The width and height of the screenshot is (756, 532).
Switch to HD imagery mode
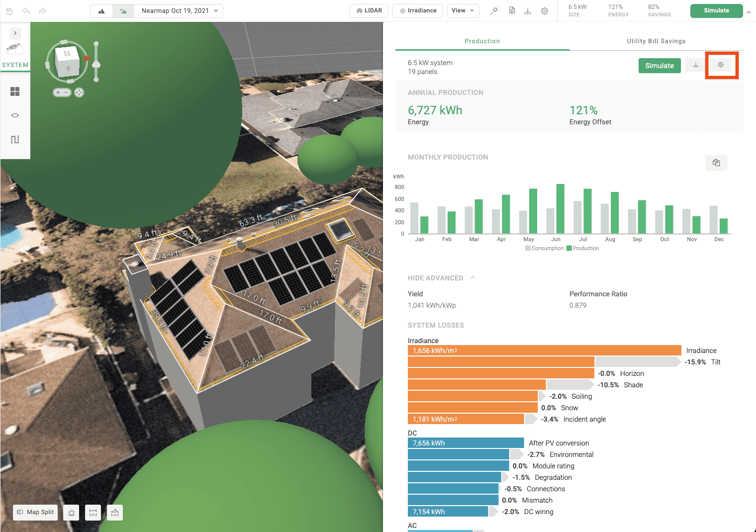pyautogui.click(x=123, y=10)
